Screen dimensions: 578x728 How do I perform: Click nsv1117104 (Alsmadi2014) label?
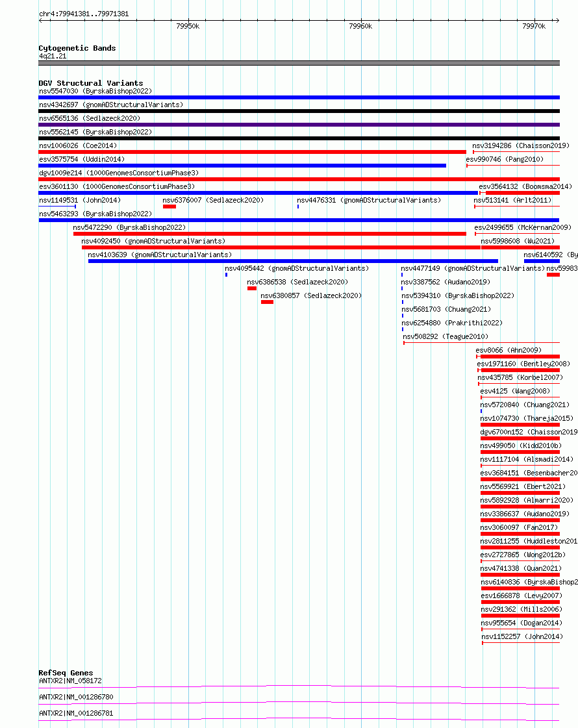(x=527, y=459)
